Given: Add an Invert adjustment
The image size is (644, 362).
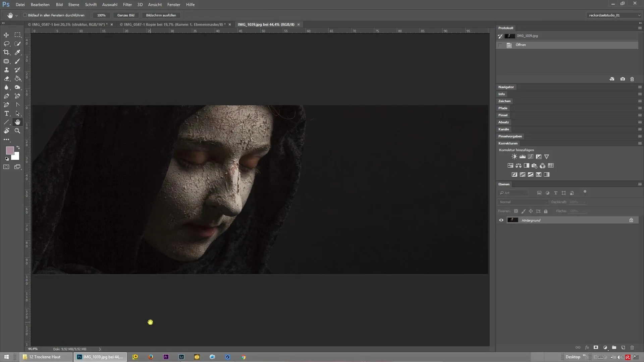Looking at the screenshot, I should 514,174.
